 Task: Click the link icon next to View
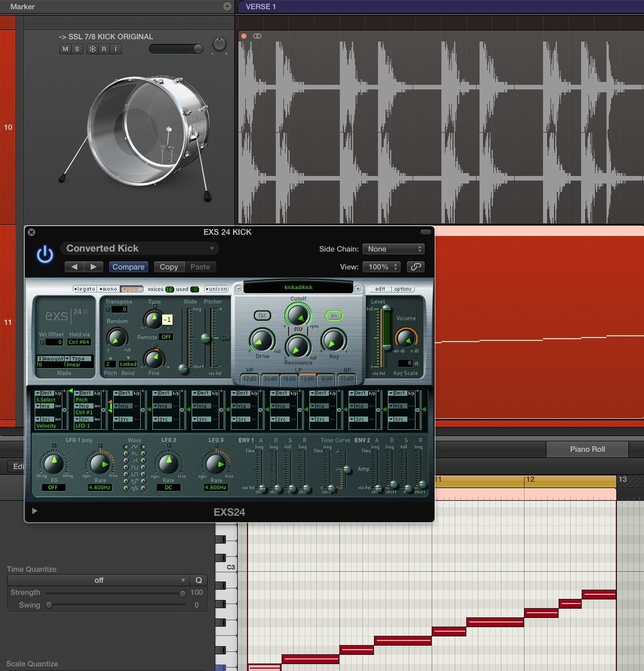[416, 267]
